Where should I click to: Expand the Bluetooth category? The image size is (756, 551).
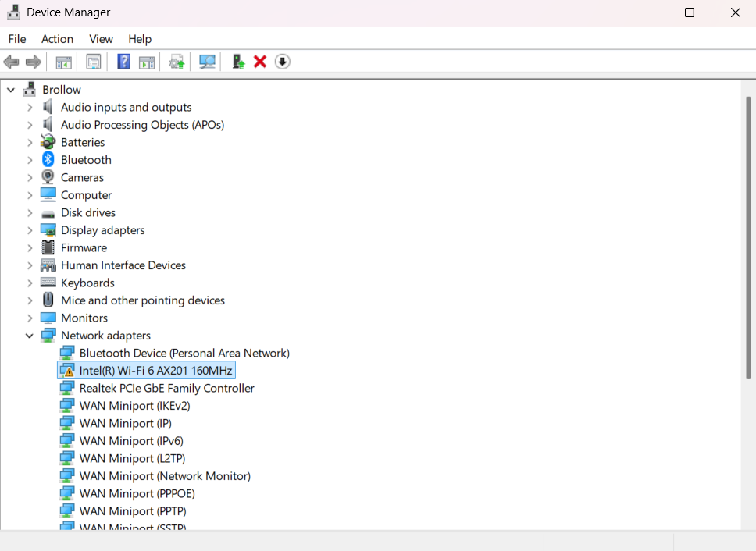29,159
